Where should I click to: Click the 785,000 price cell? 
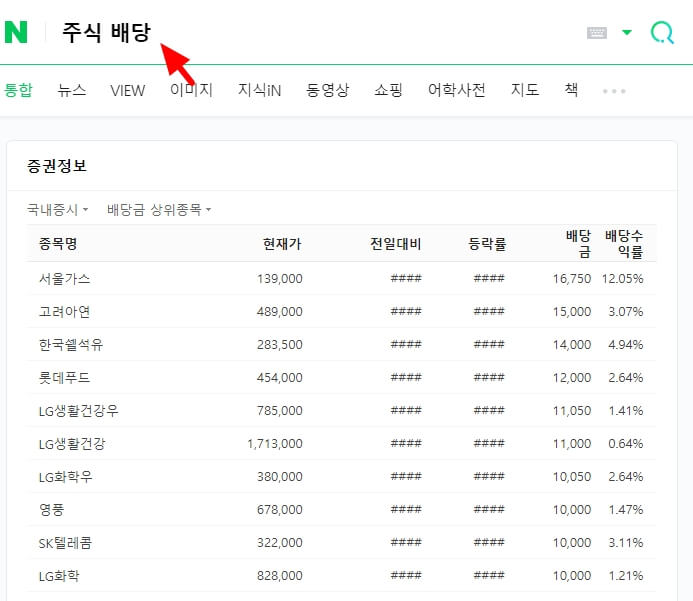click(280, 411)
